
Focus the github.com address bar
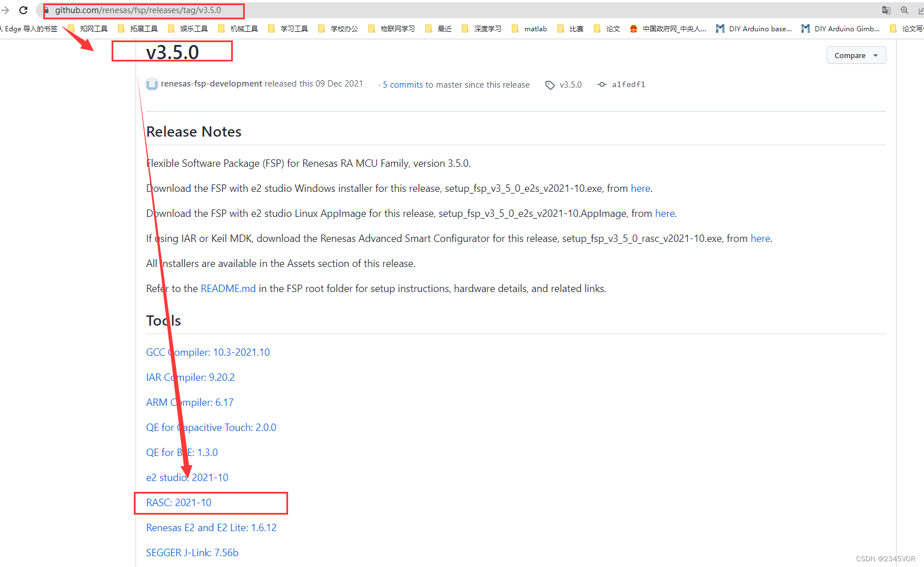pyautogui.click(x=455, y=10)
